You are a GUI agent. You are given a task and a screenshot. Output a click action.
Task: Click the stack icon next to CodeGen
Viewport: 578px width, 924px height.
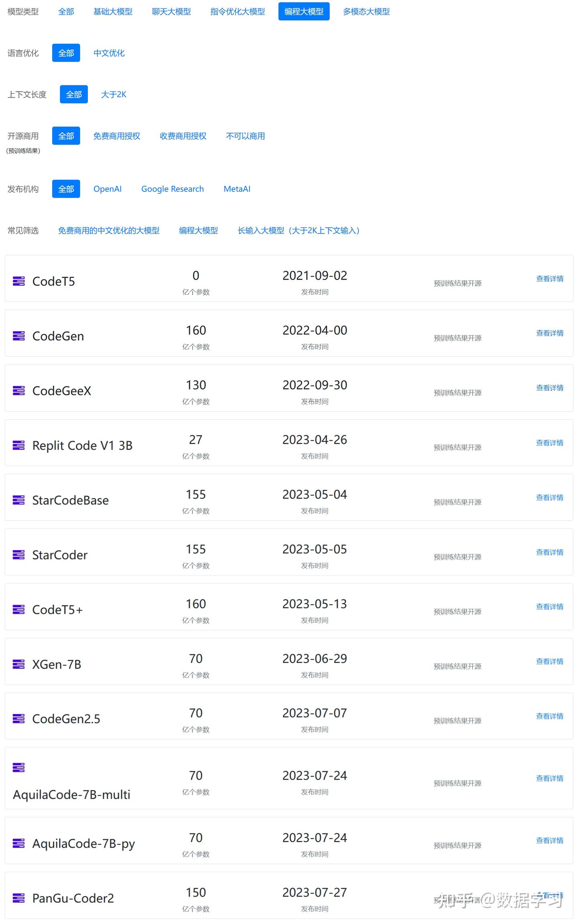tap(19, 336)
